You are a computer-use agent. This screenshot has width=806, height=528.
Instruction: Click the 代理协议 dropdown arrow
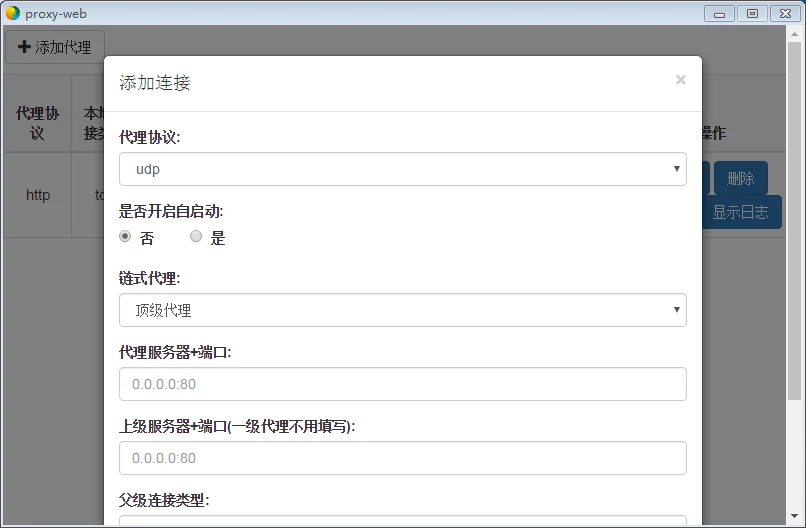pos(676,169)
